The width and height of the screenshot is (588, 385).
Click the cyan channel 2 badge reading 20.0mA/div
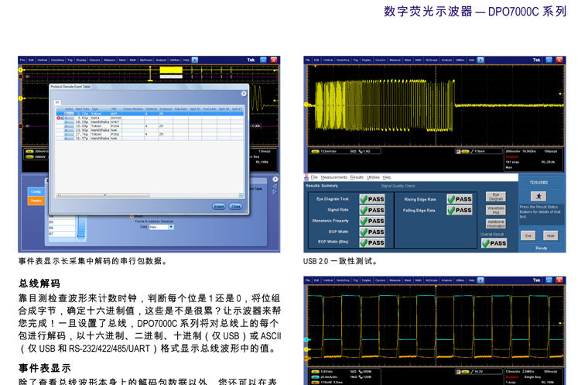(315, 377)
